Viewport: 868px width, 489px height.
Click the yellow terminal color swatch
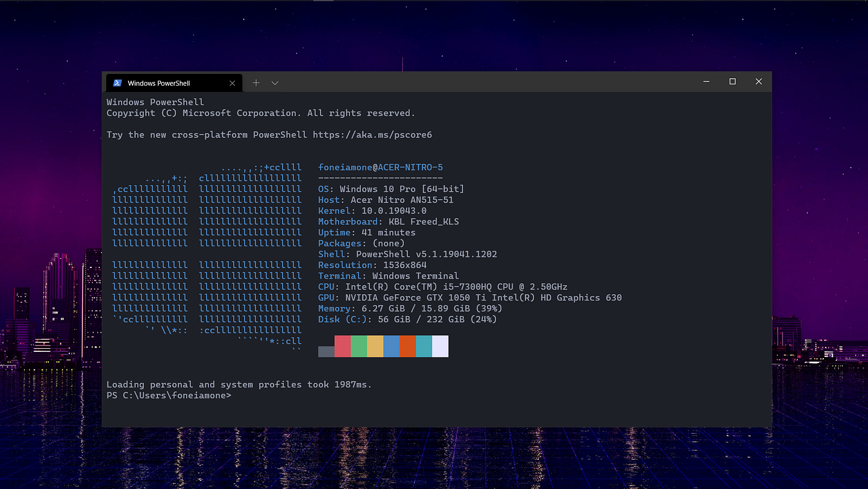(x=373, y=346)
